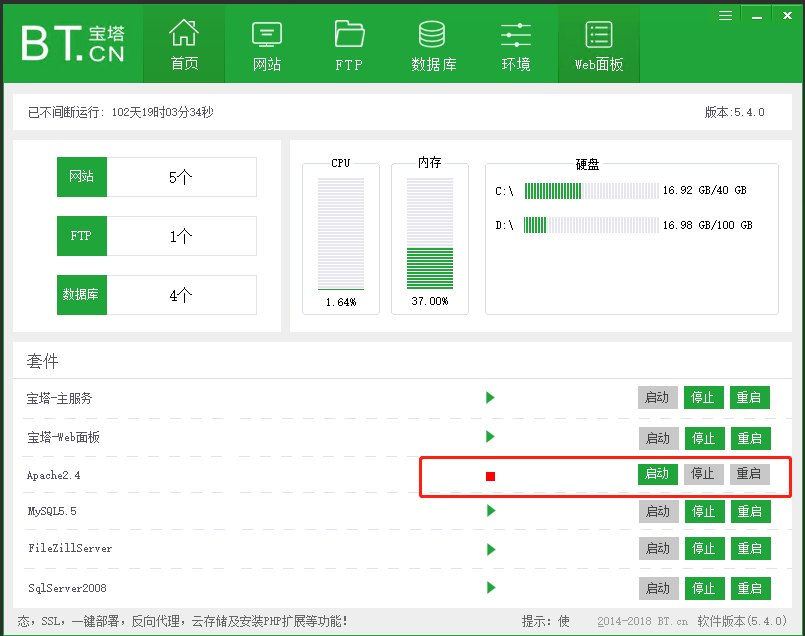
Task: Select the MySQL5.5 row name
Action: [x=52, y=511]
